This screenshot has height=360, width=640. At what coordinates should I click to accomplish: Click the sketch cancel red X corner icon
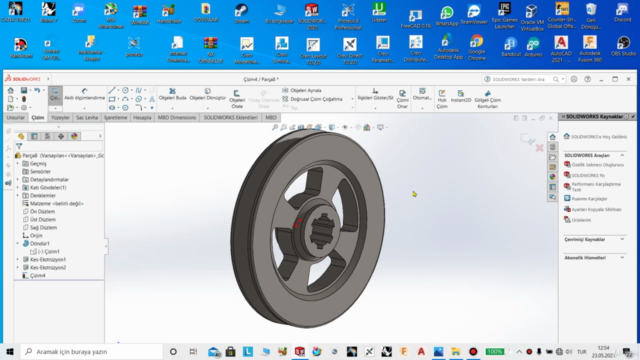[539, 148]
